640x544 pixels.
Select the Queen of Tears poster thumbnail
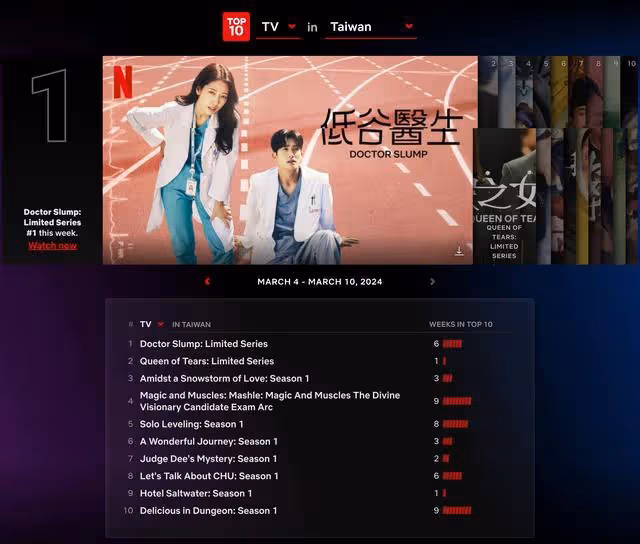[x=504, y=197]
